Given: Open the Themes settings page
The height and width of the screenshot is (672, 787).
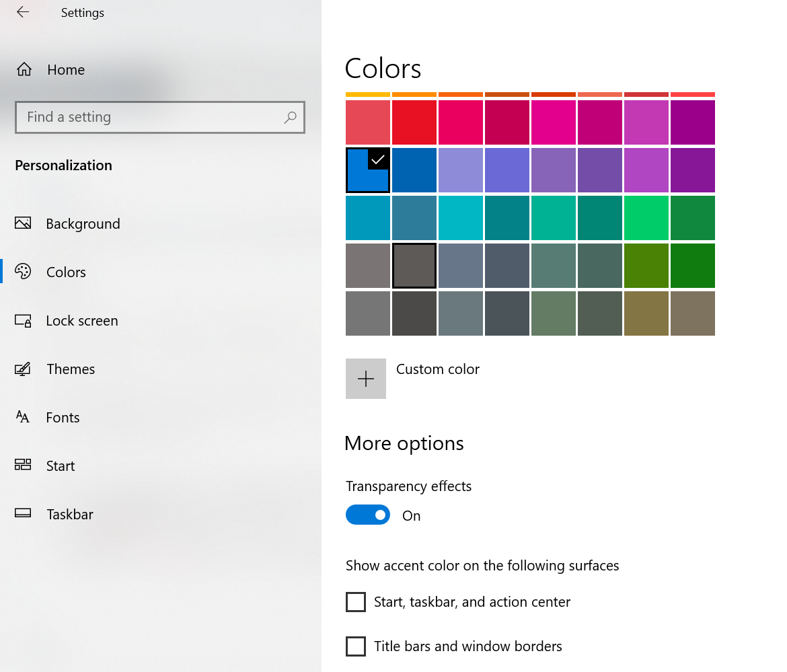Looking at the screenshot, I should point(71,369).
